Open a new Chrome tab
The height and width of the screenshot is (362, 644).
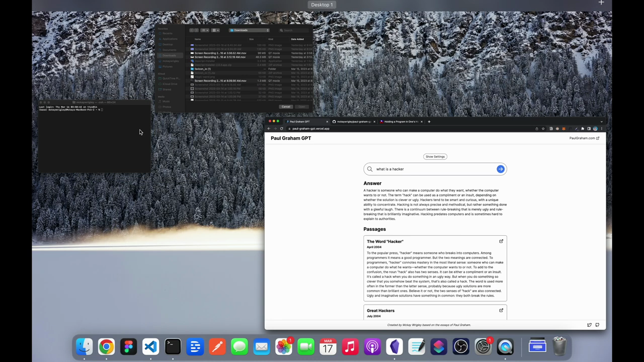tap(429, 122)
